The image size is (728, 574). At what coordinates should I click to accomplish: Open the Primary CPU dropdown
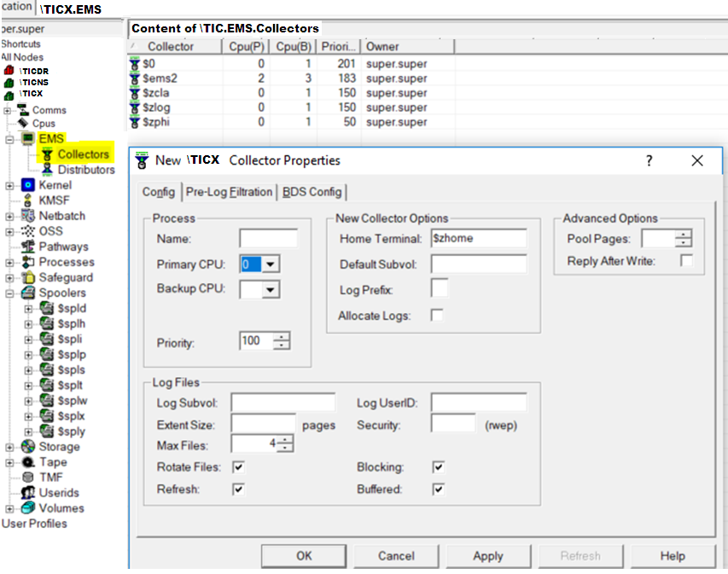[271, 264]
